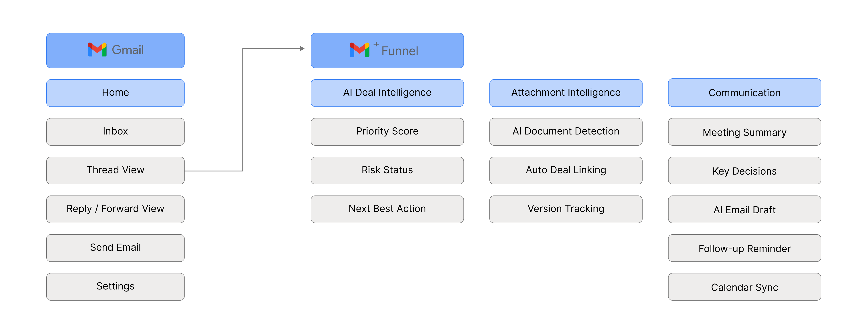868x334 pixels.
Task: Click the Thread View box
Action: 115,170
